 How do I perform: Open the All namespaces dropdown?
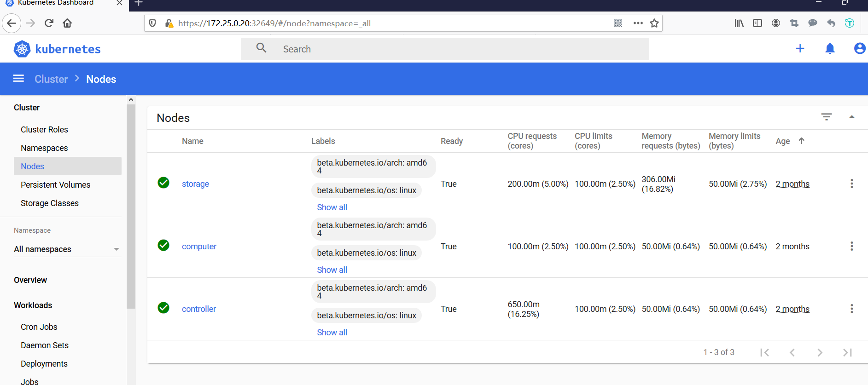click(67, 249)
